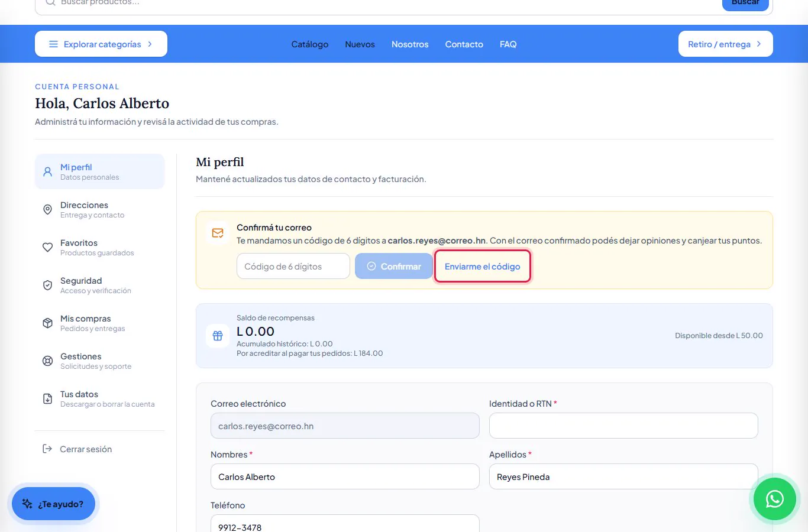Click the Disponible desde L 50.00 text
This screenshot has height=532, width=808.
tap(719, 336)
